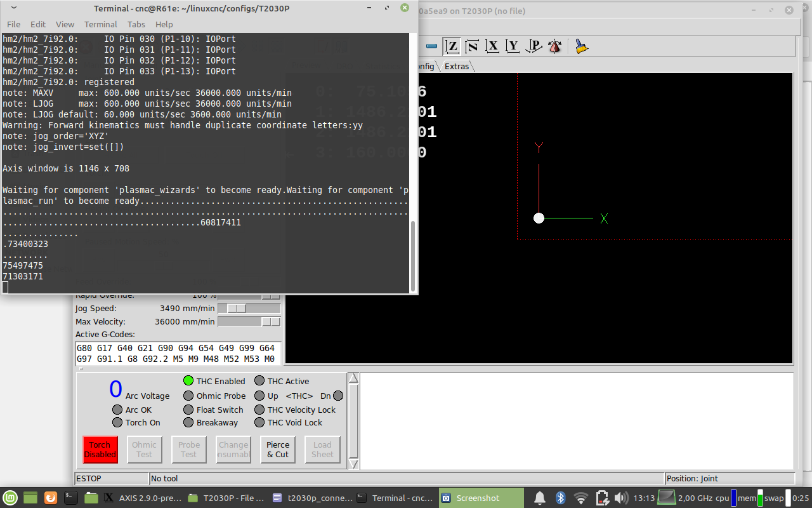
Task: Open the Help menu in Terminal
Action: 164,24
